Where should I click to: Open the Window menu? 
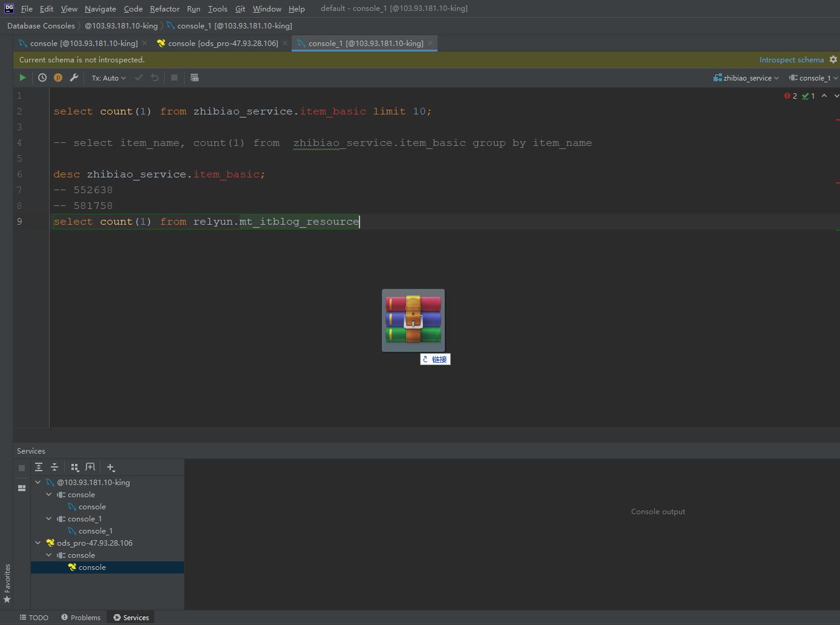tap(267, 8)
